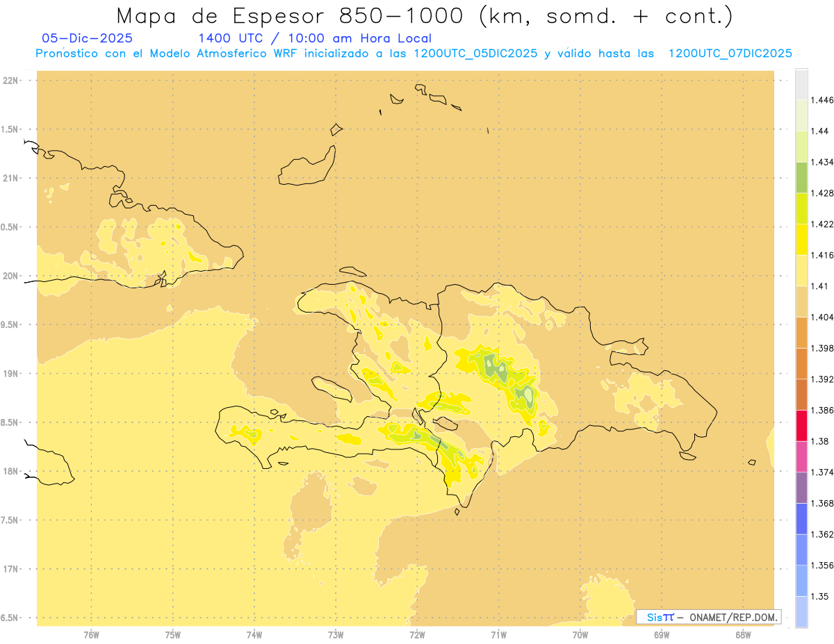Click the '1400 UTC / 10:00 am Hora Local' timestamp

click(315, 38)
